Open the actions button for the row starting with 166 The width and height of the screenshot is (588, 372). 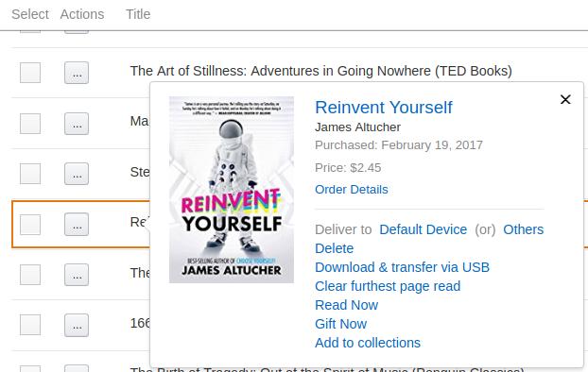coord(77,325)
